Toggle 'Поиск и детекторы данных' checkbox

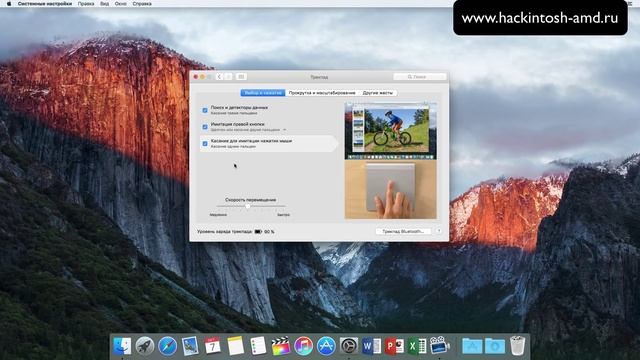click(x=205, y=110)
